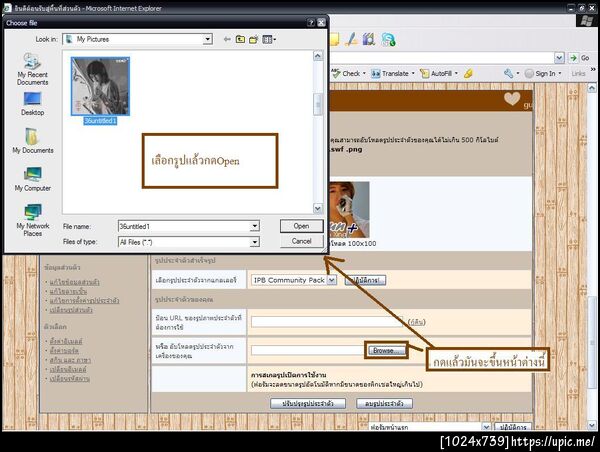
Task: Click the Research book icon in IE toolbar
Action: coord(369,39)
